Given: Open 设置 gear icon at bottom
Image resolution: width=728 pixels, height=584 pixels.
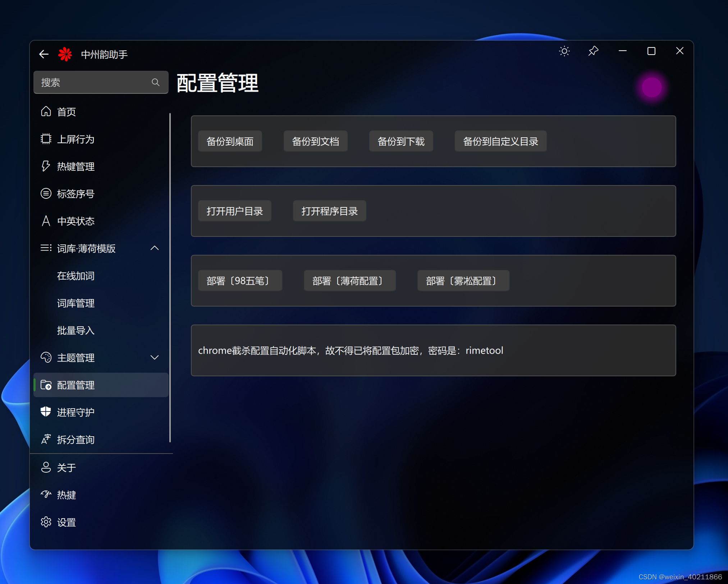Looking at the screenshot, I should pos(46,522).
